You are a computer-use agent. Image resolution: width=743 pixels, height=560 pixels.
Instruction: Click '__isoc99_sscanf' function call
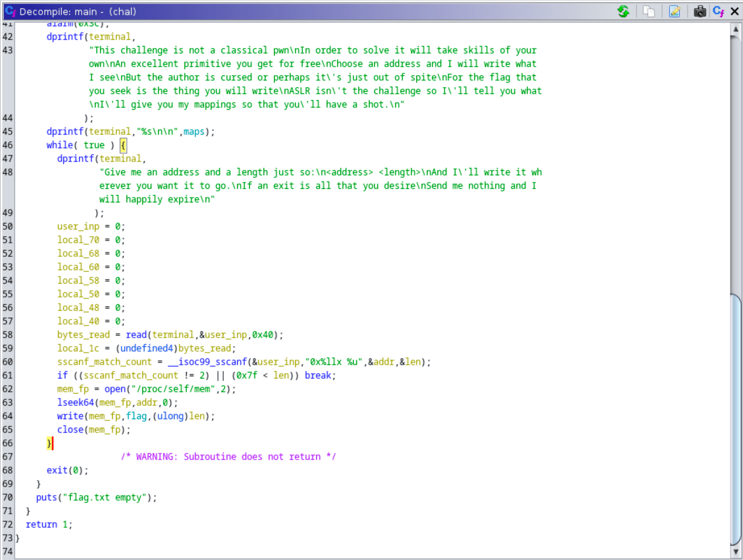(207, 362)
